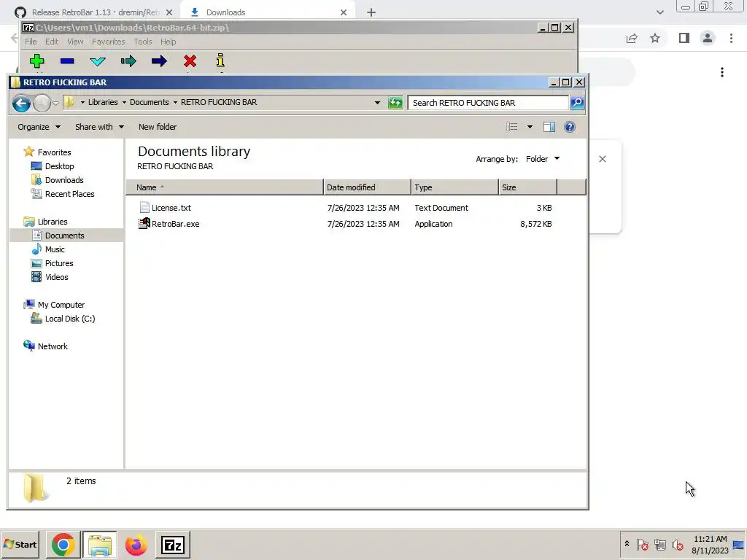747x560 pixels.
Task: Select Local Disk (C:) in sidebar
Action: point(69,319)
